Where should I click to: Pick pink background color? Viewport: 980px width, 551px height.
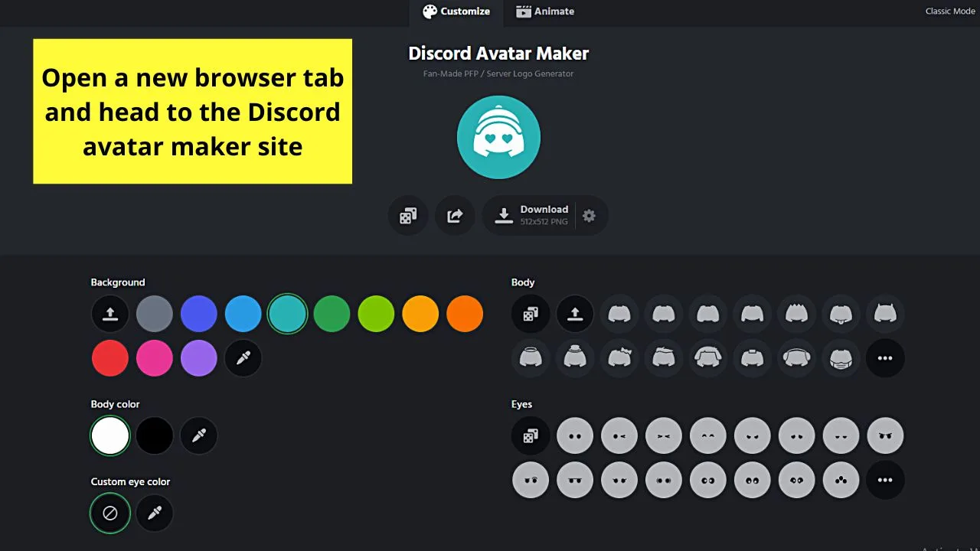click(155, 358)
